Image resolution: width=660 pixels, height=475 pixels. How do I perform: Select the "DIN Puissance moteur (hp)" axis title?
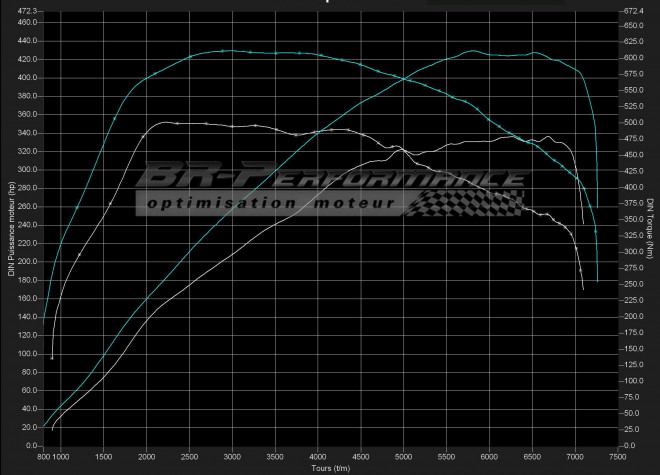(x=9, y=228)
